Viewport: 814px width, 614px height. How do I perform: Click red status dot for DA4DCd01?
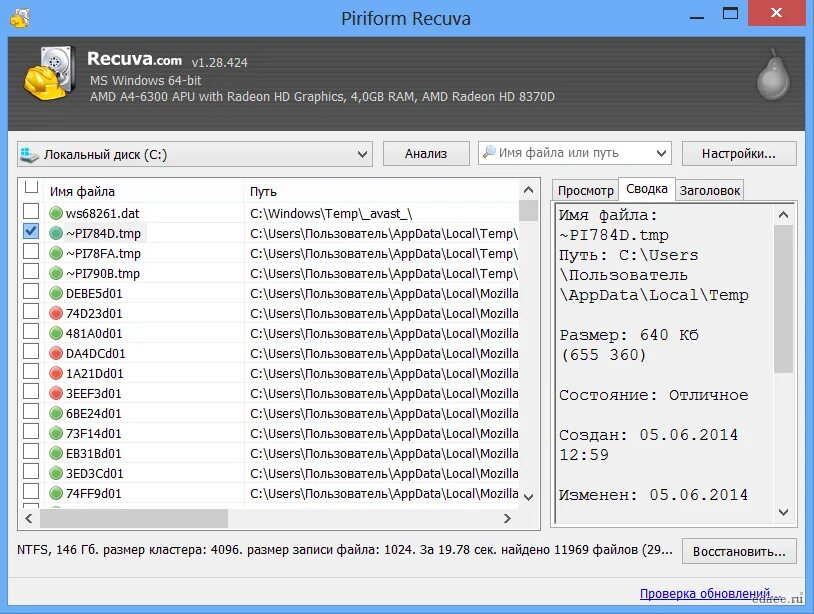coord(56,353)
